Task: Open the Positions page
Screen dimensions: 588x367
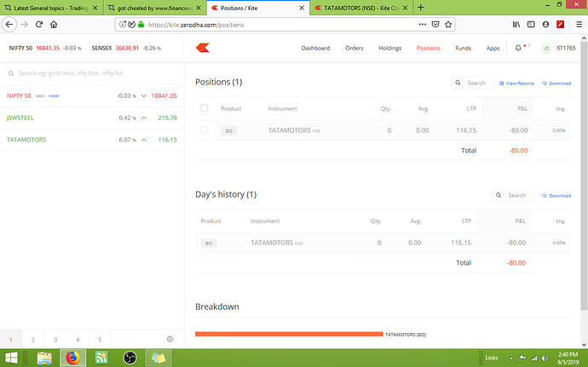Action: coord(428,48)
